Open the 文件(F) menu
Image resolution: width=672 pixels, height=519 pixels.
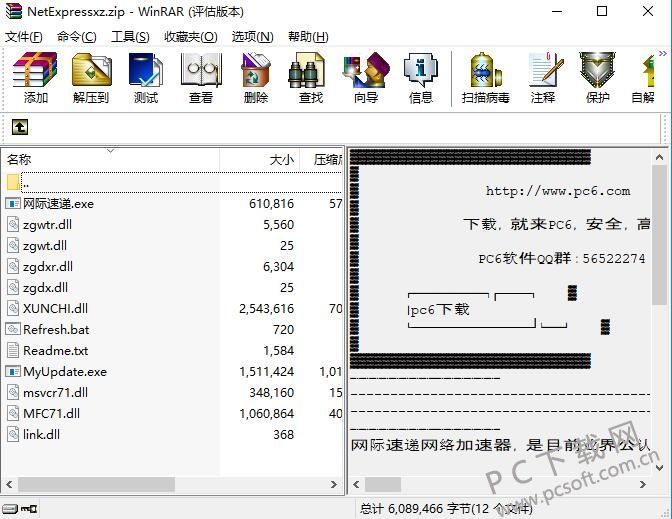click(x=24, y=37)
